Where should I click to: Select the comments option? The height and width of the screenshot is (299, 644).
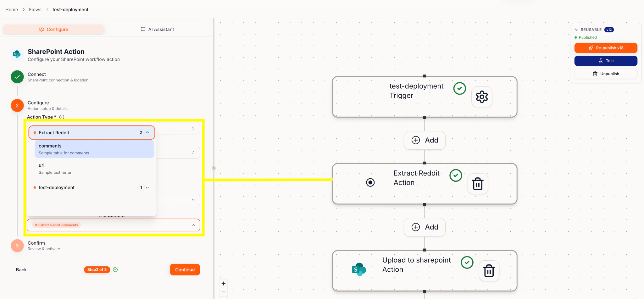94,149
